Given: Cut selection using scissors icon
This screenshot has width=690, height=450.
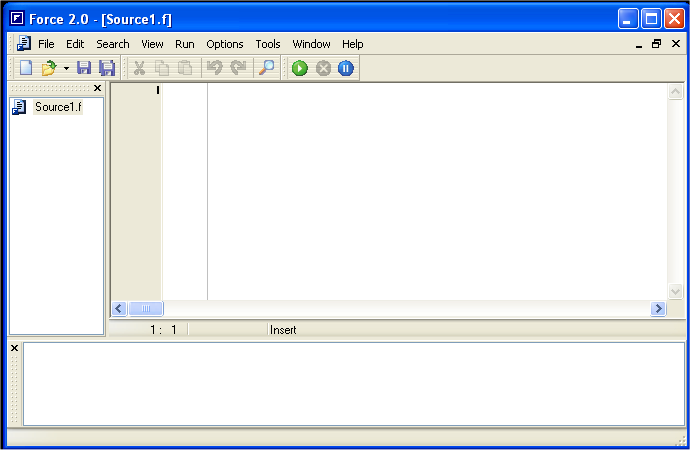Looking at the screenshot, I should [x=139, y=68].
